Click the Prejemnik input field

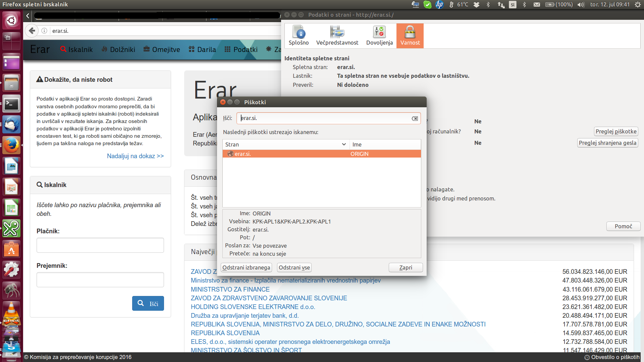click(x=100, y=280)
